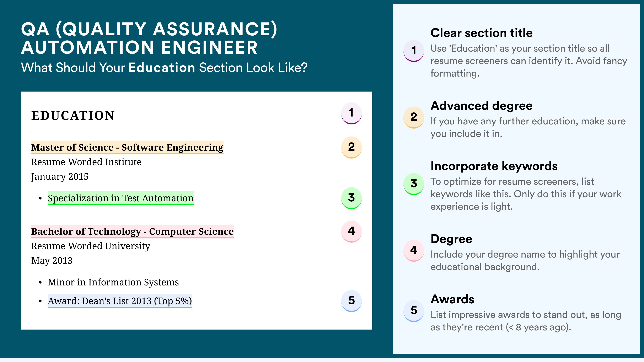The height and width of the screenshot is (362, 644).
Task: Click the purple 1 badge beside Clear section title
Action: [x=414, y=51]
